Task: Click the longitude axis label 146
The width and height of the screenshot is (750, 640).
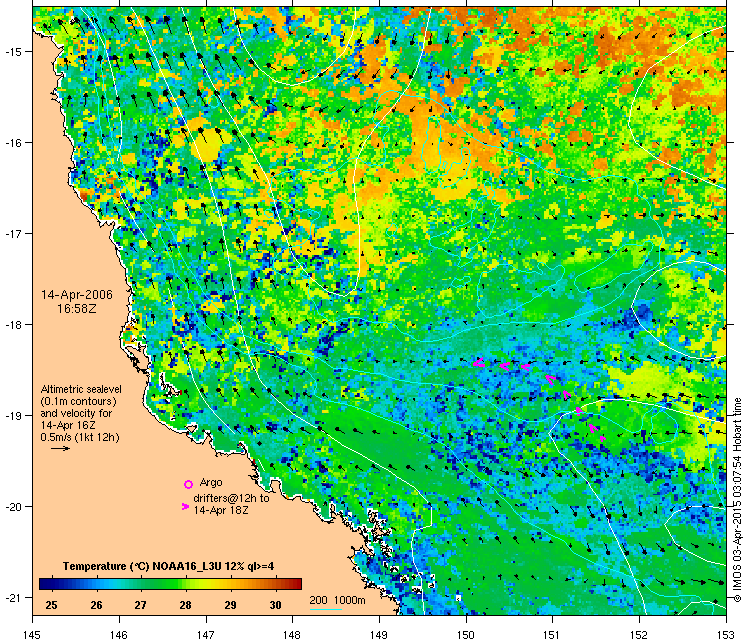Action: click(119, 634)
